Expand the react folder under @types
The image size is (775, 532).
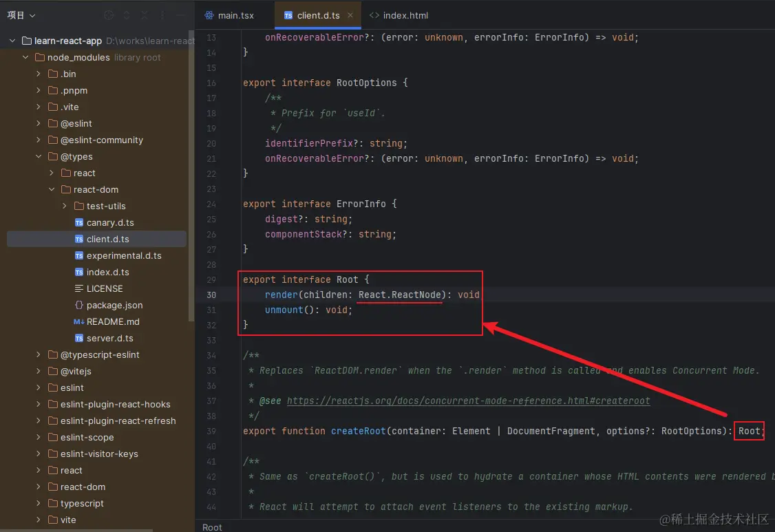pos(52,173)
